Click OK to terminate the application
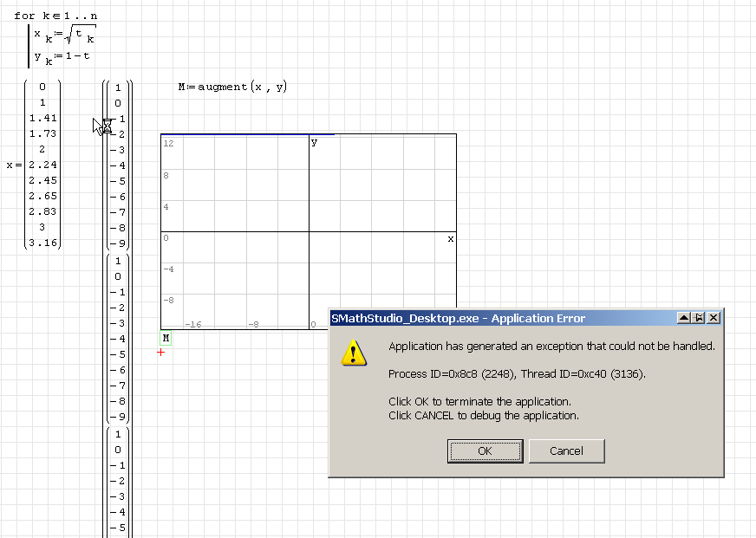756x538 pixels. [x=485, y=450]
